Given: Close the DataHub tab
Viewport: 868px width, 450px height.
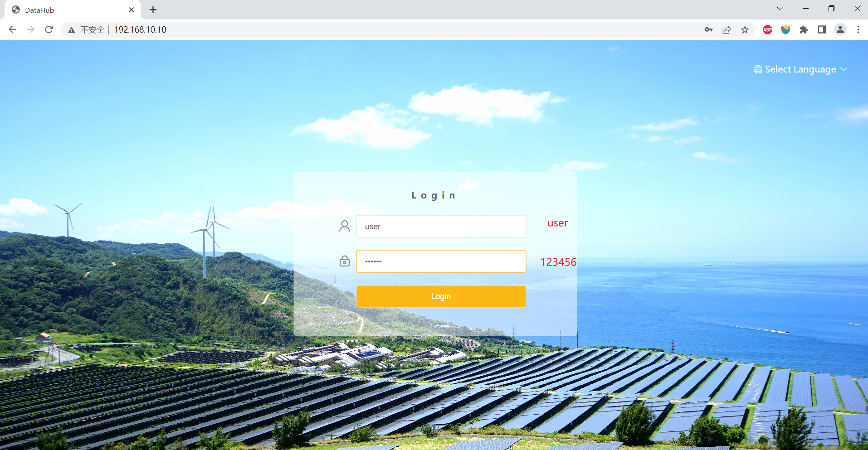Looking at the screenshot, I should click(x=132, y=10).
